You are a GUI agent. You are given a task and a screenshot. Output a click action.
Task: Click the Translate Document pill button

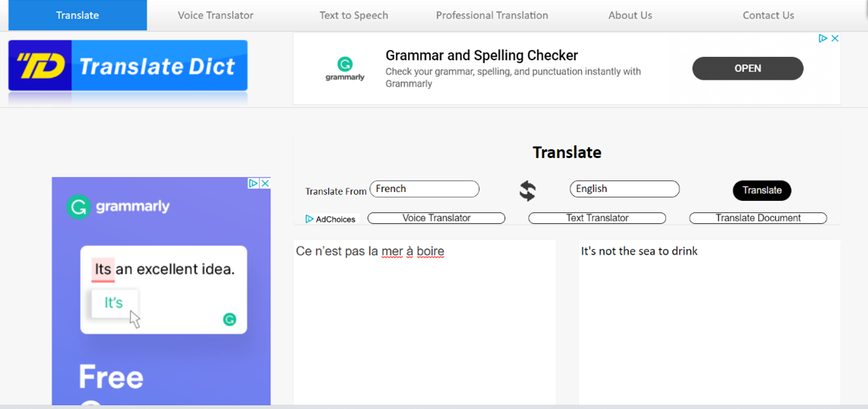click(758, 218)
